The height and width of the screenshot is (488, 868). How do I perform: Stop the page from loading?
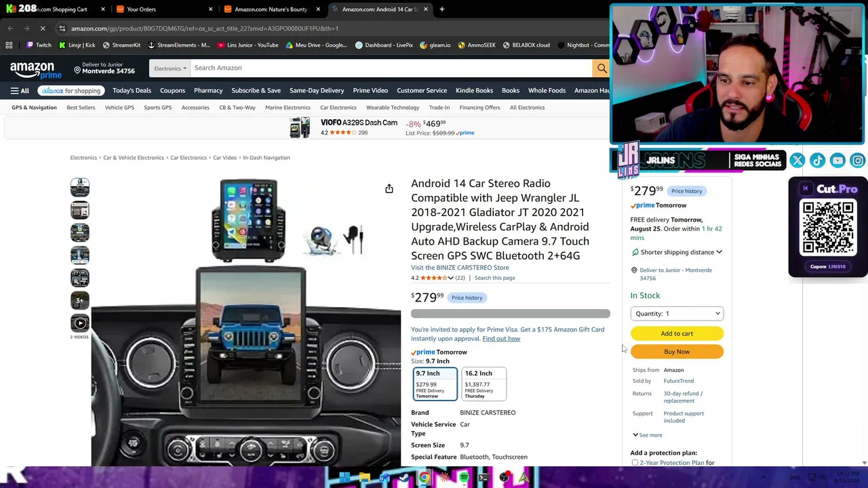pos(43,28)
